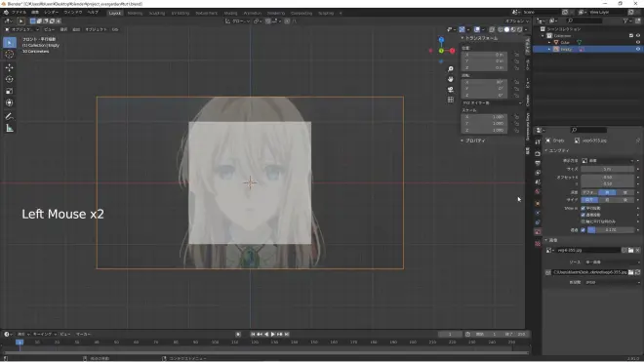Screen dimensions: 644x362
Task: Toggle the camera view icon
Action: [451, 90]
